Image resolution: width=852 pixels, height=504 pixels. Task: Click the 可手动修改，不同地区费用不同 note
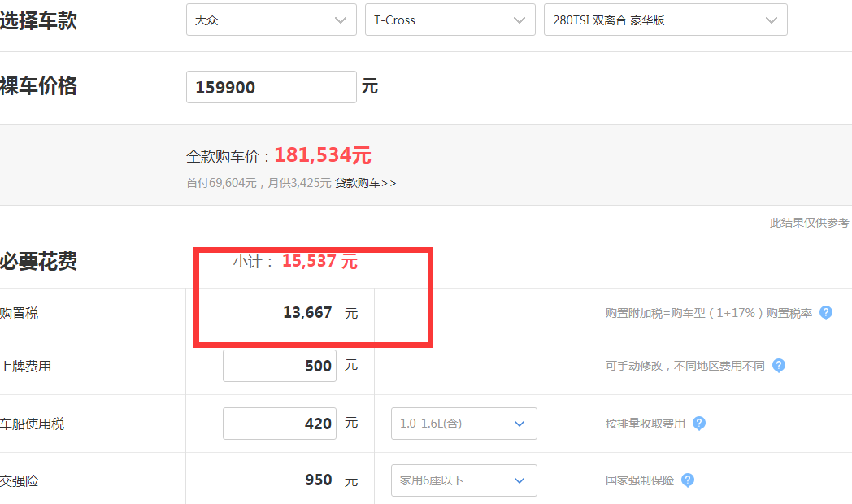[685, 366]
